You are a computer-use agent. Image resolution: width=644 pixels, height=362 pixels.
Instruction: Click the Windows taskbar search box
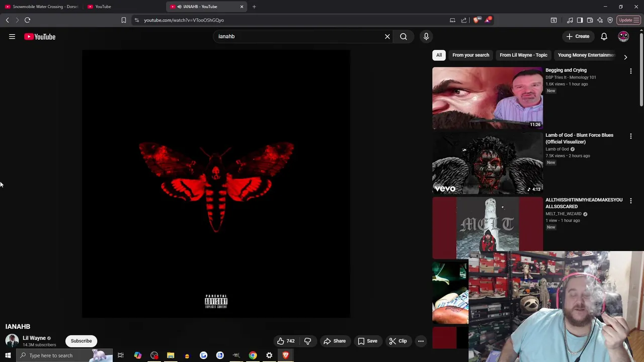[63, 355]
